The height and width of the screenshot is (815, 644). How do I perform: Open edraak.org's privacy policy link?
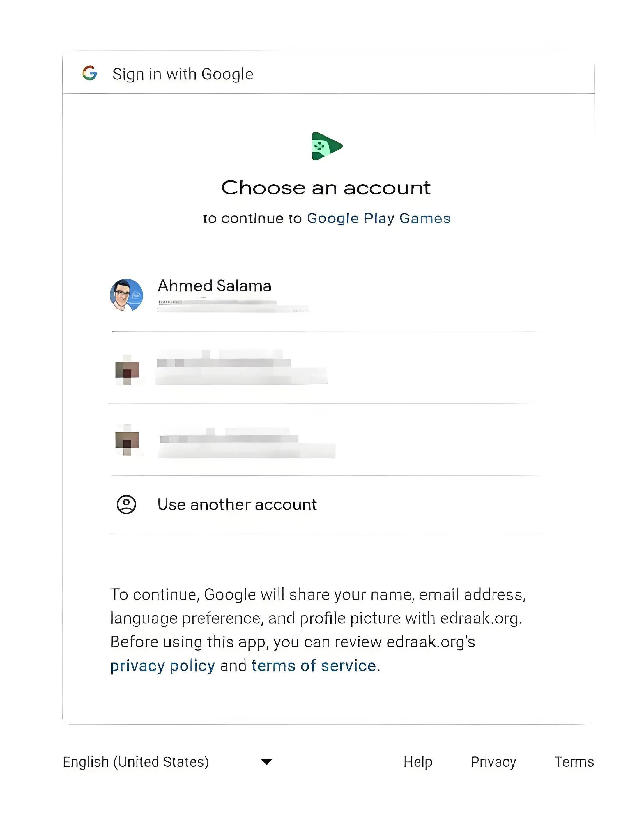point(162,666)
